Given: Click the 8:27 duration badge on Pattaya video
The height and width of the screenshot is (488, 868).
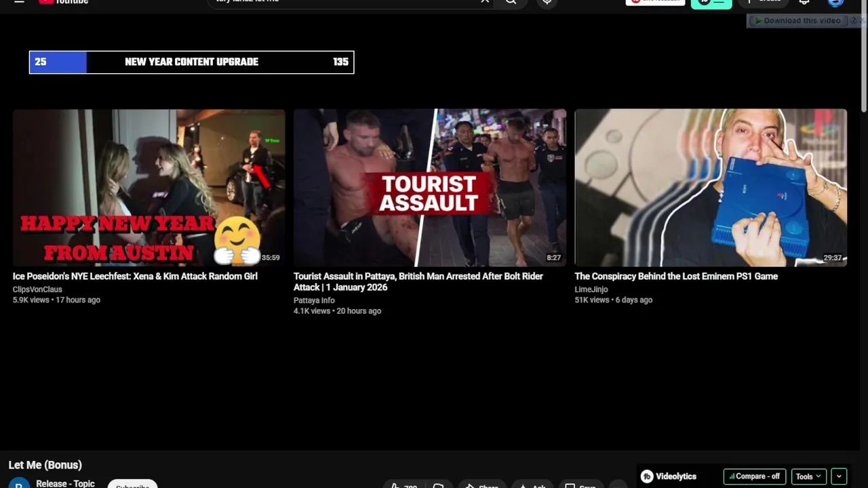Looking at the screenshot, I should click(x=554, y=258).
